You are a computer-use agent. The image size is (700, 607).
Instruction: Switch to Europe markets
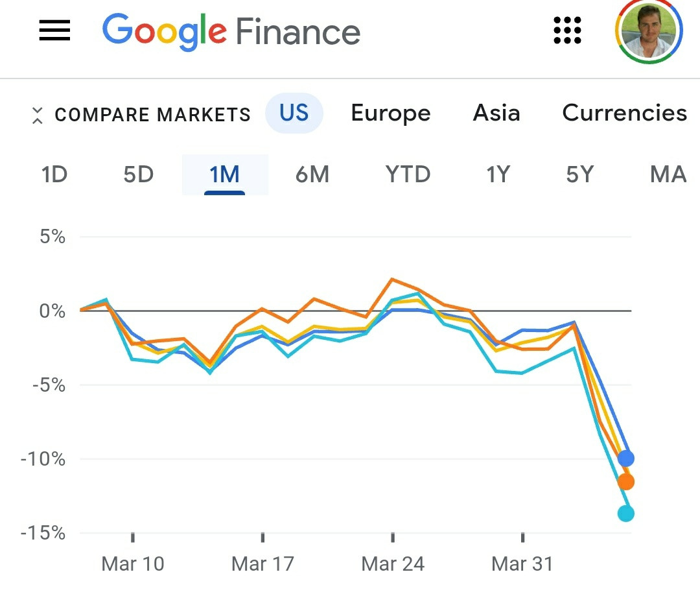[391, 113]
